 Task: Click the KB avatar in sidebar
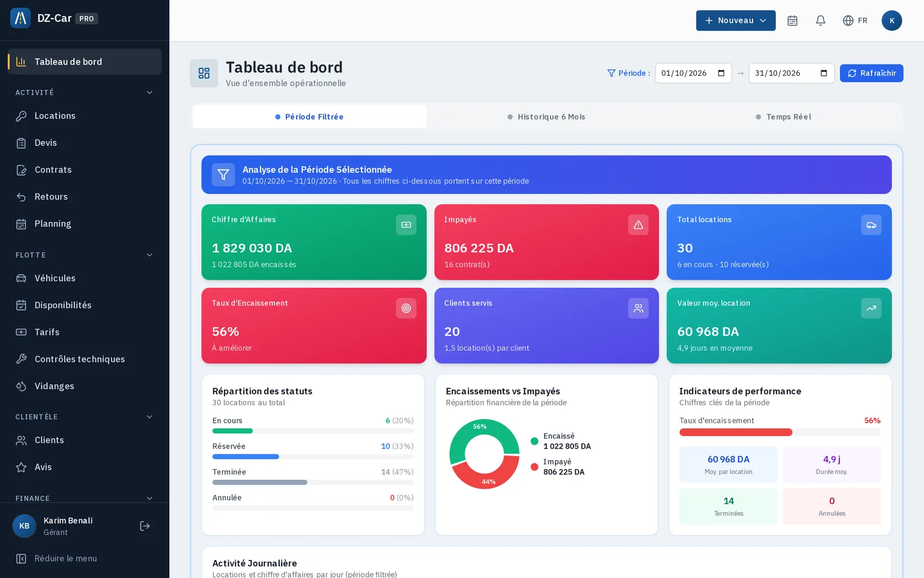click(24, 526)
